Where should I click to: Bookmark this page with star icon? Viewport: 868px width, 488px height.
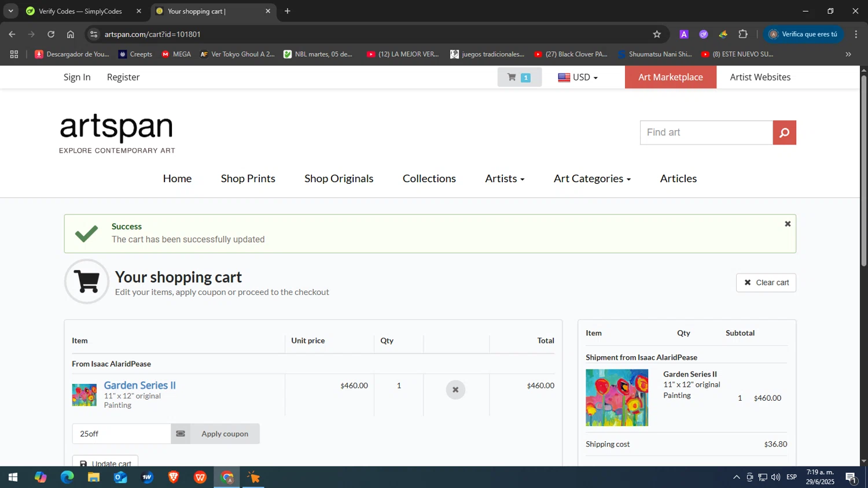click(657, 34)
